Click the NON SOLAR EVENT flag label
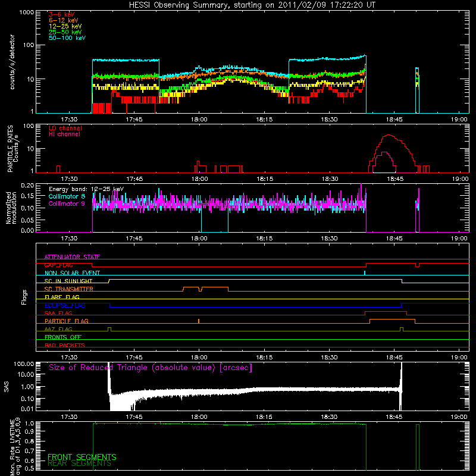476x476 pixels. [x=72, y=273]
